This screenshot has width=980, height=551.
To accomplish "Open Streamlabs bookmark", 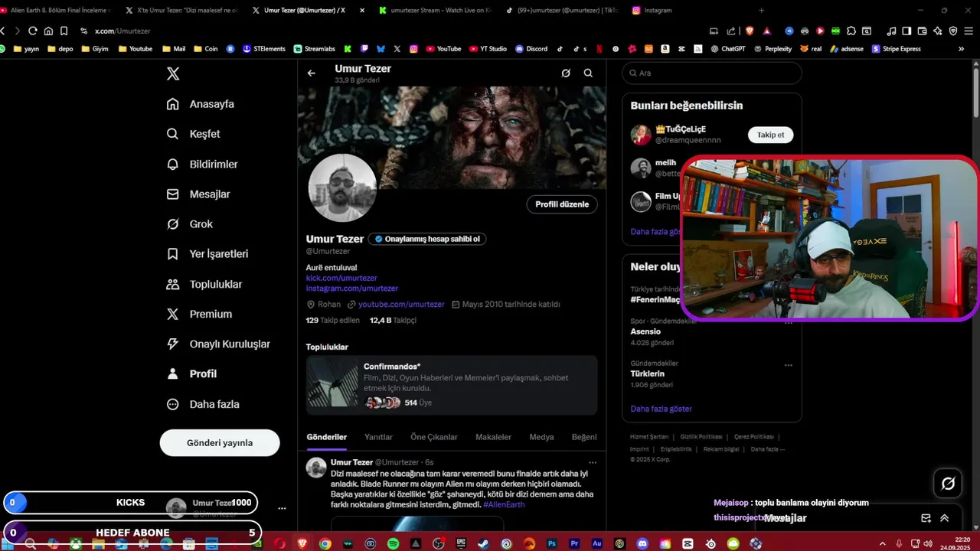I will pos(315,49).
